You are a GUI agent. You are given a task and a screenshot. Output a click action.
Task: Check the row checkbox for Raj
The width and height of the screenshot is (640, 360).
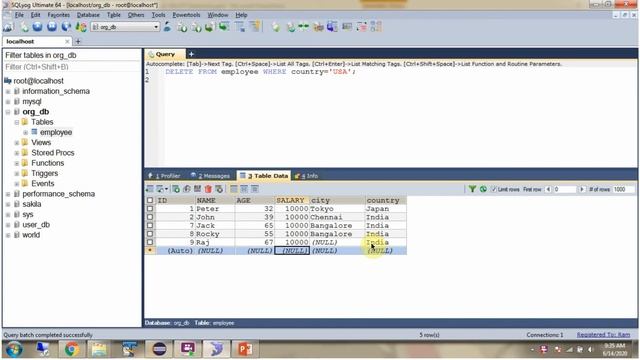point(150,242)
